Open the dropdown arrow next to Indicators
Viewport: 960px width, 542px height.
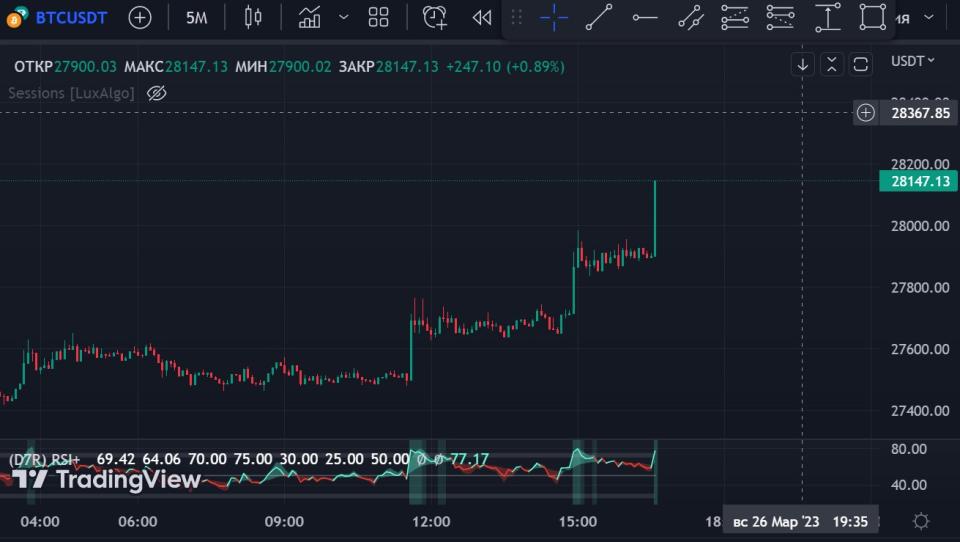click(x=344, y=17)
